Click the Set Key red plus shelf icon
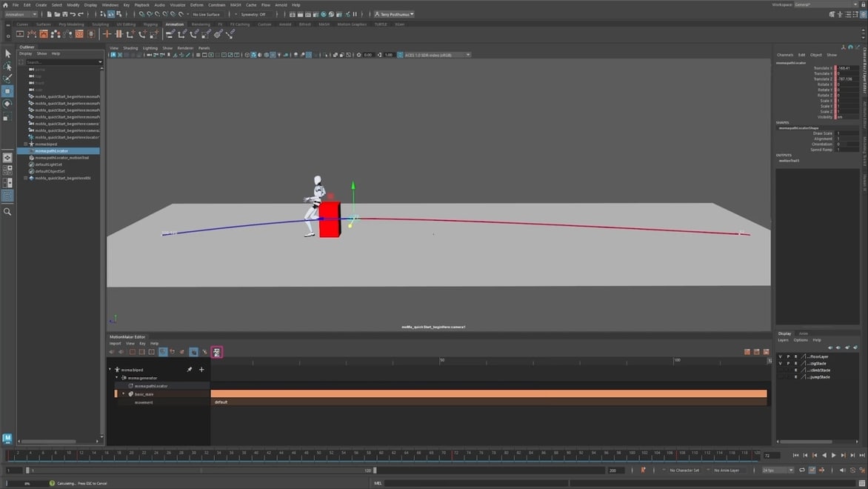 [107, 34]
